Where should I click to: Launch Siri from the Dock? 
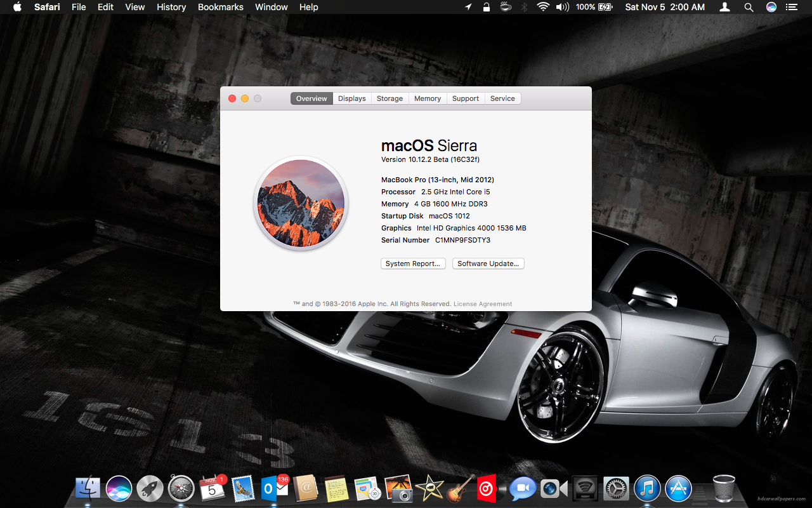pyautogui.click(x=119, y=488)
